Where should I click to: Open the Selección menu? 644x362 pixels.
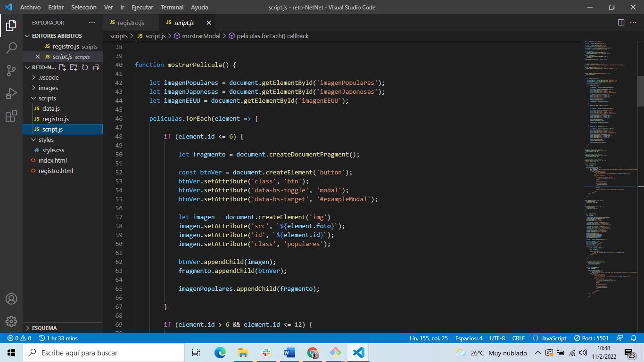click(x=84, y=8)
